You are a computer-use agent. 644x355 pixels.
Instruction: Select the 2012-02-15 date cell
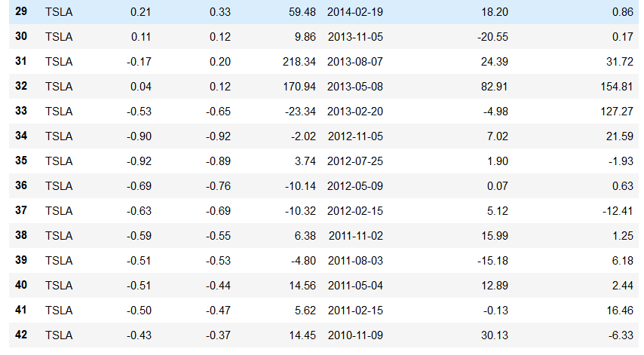pyautogui.click(x=355, y=211)
